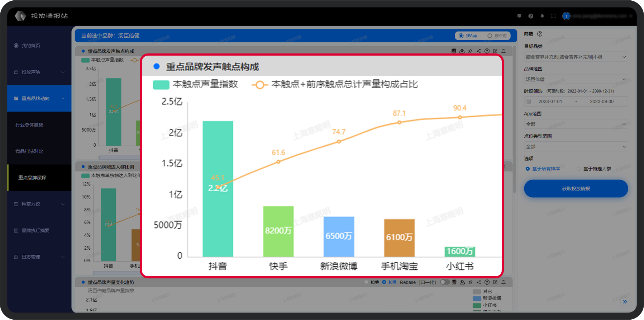Select 基于所有样本 radio option

(x=543, y=169)
